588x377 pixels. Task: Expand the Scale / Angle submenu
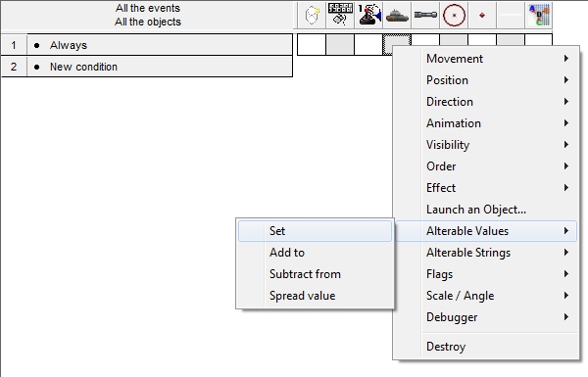click(x=486, y=296)
